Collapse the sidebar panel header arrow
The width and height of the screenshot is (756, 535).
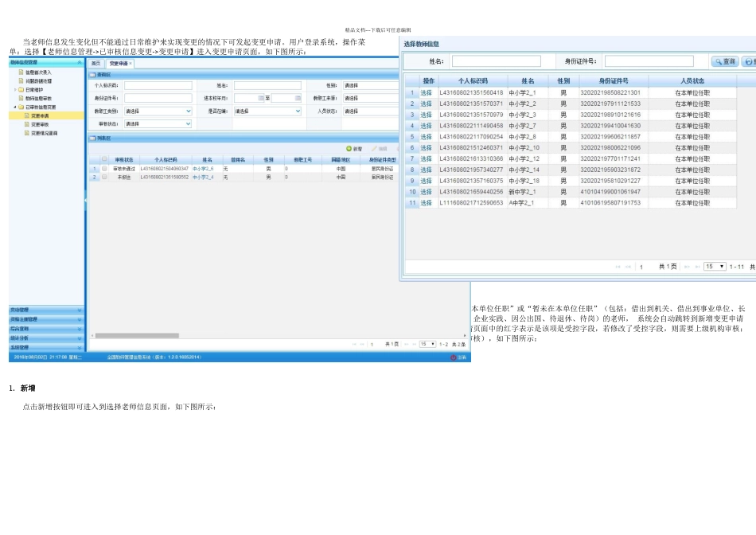(79, 62)
